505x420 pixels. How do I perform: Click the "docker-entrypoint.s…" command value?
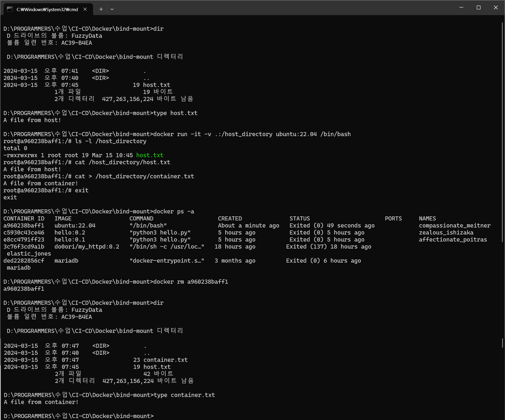[x=167, y=261]
